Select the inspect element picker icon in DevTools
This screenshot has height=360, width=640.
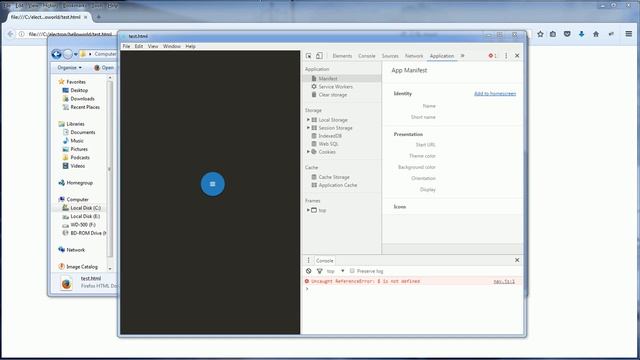309,56
